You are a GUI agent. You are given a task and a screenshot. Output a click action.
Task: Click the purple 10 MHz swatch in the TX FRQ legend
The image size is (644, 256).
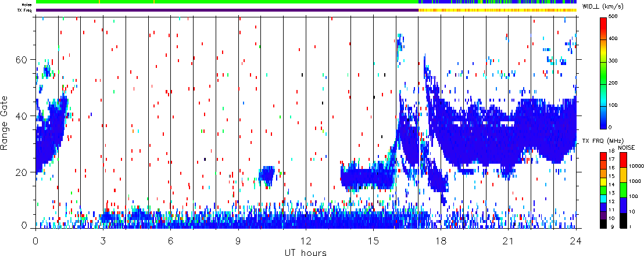click(x=603, y=215)
